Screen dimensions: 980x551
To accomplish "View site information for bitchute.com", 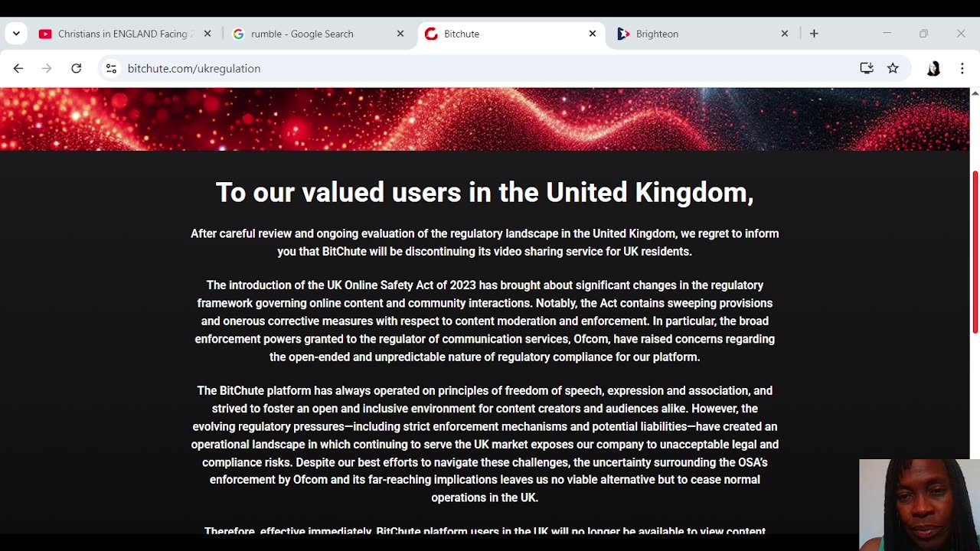I will click(111, 68).
